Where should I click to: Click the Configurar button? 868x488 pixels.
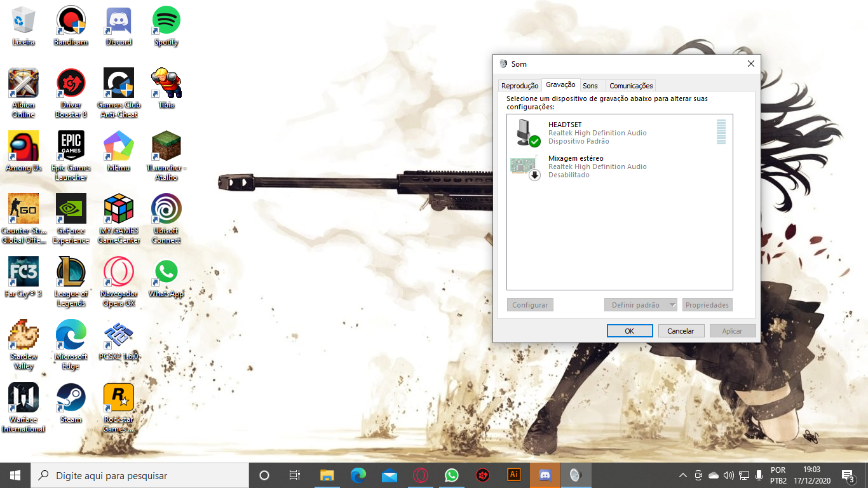[530, 305]
